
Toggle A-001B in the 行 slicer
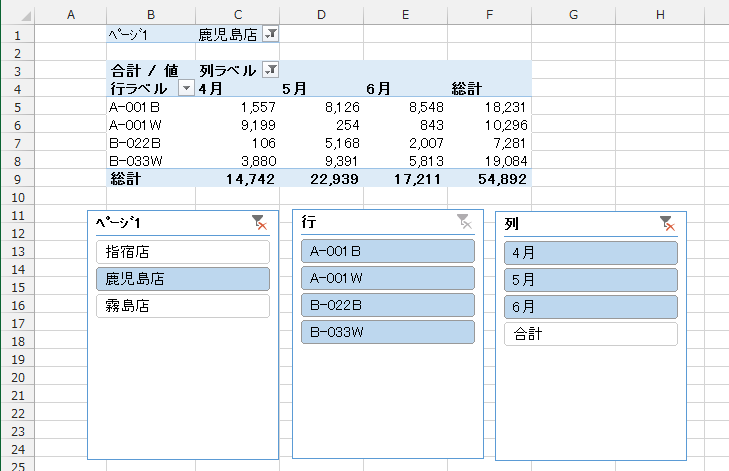click(x=387, y=251)
